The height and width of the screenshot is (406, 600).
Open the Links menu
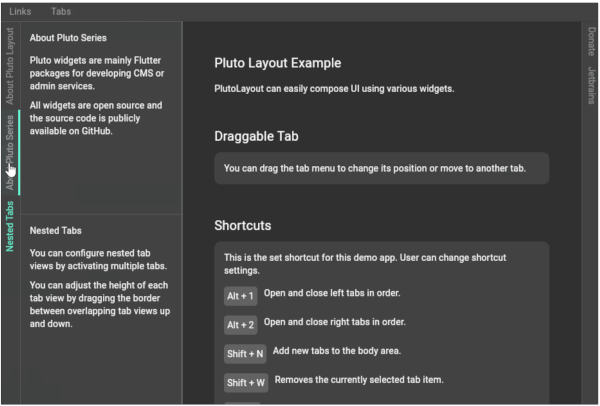[x=20, y=11]
